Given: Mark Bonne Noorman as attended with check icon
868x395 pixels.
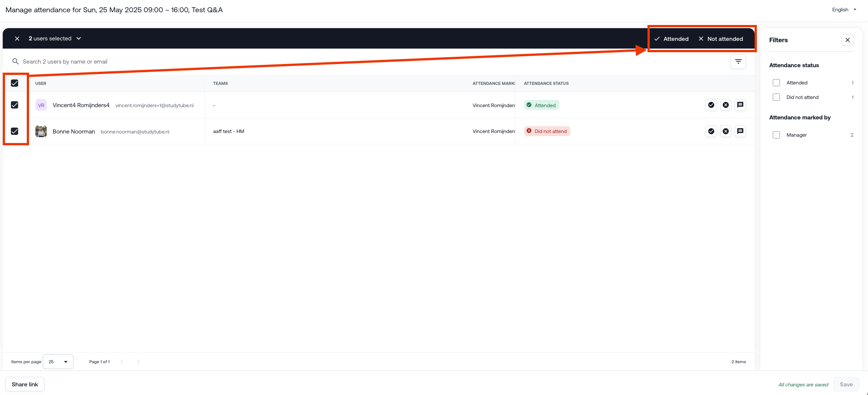Looking at the screenshot, I should [x=711, y=131].
